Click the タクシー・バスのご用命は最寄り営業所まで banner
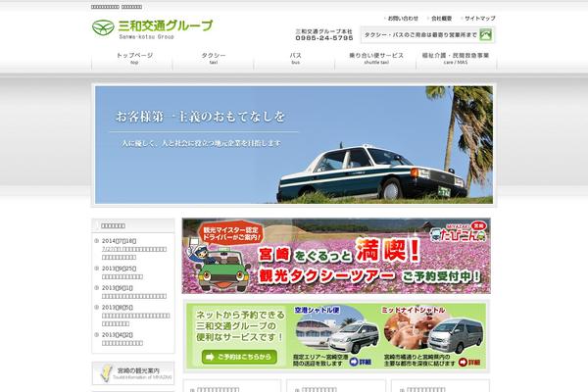This screenshot has width=588, height=392. pyautogui.click(x=427, y=35)
